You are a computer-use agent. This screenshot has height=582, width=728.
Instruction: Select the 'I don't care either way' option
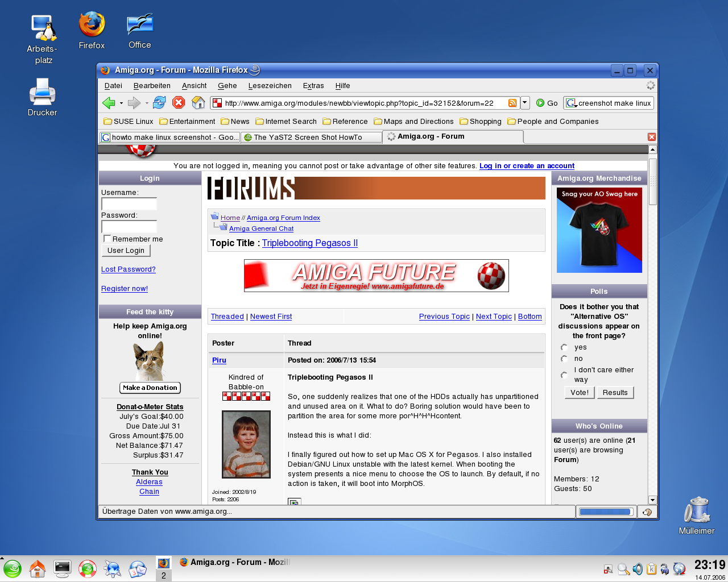point(564,375)
